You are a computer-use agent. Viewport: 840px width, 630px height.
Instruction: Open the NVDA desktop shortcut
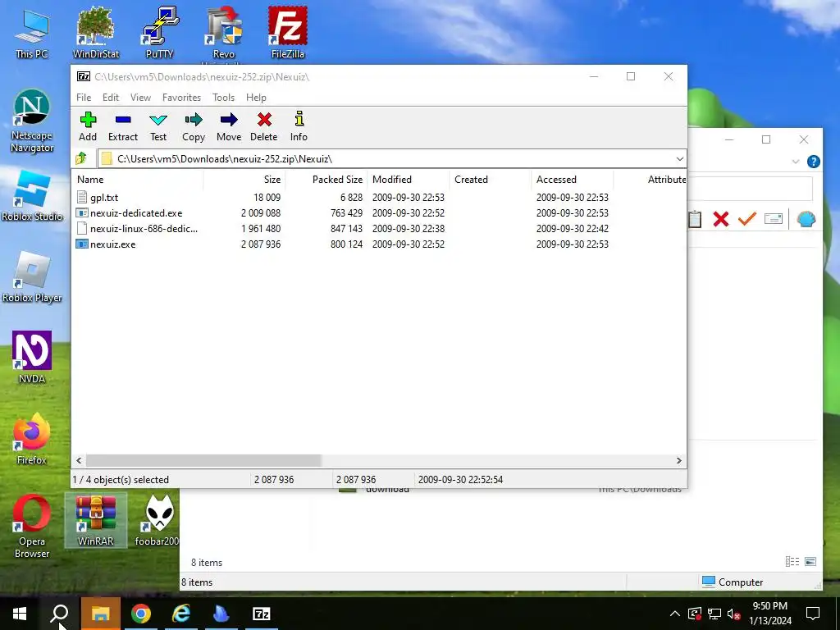pyautogui.click(x=32, y=358)
